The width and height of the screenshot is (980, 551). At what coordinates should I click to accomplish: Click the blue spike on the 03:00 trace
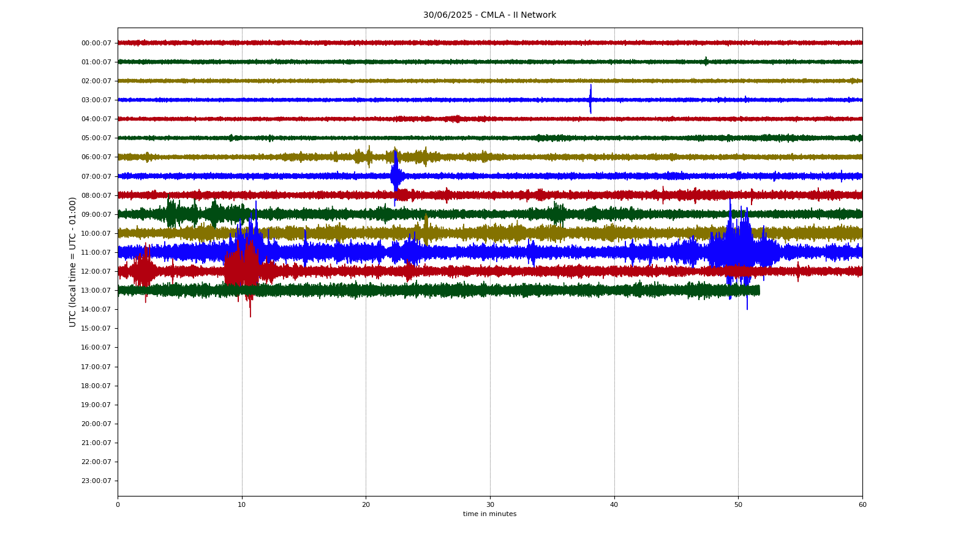[x=590, y=99]
